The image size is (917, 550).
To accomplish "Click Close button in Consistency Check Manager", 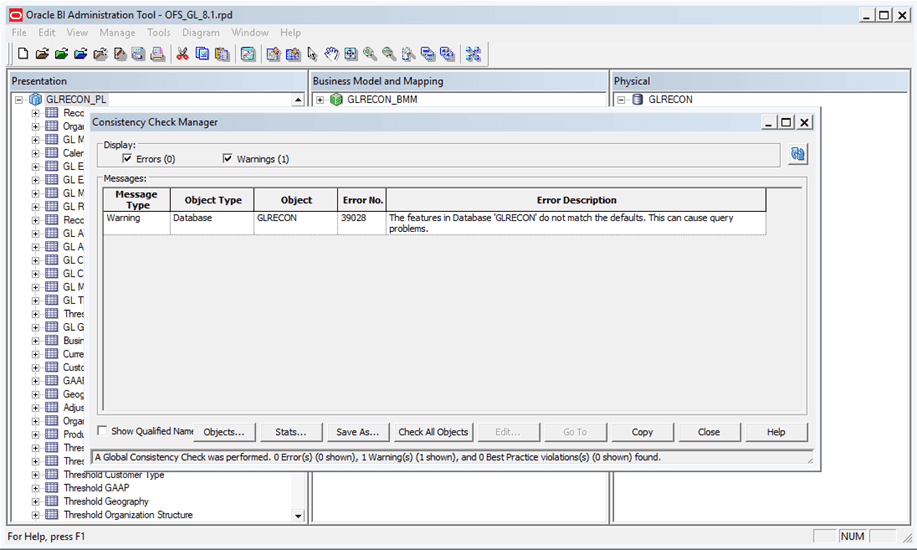I will [x=709, y=432].
